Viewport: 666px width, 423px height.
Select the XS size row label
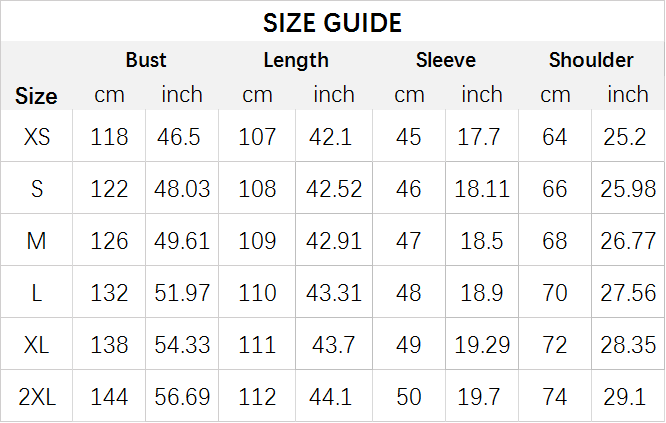(37, 137)
